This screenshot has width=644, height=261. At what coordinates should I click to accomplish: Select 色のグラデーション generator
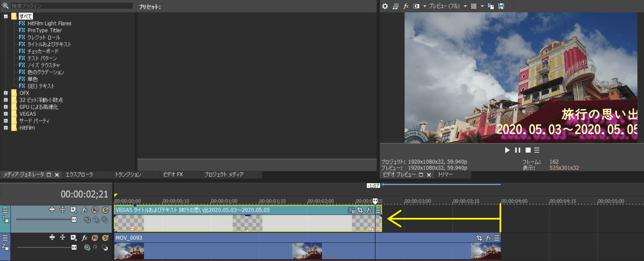[46, 72]
